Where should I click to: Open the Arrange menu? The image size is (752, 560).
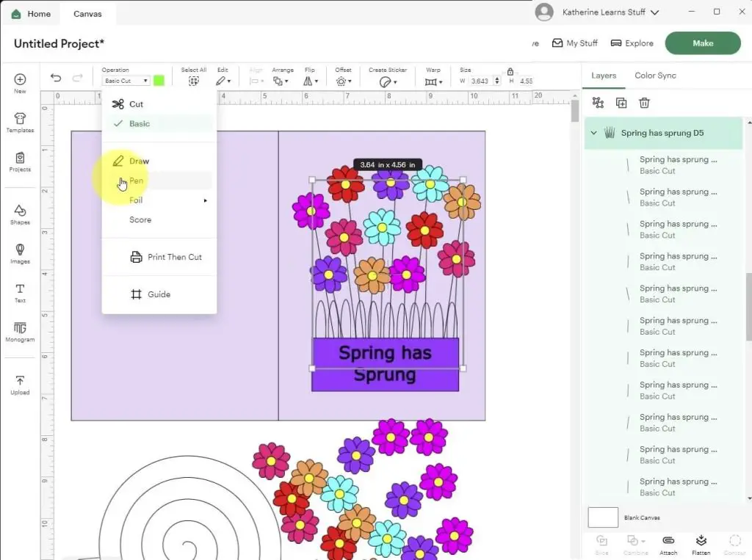click(281, 81)
